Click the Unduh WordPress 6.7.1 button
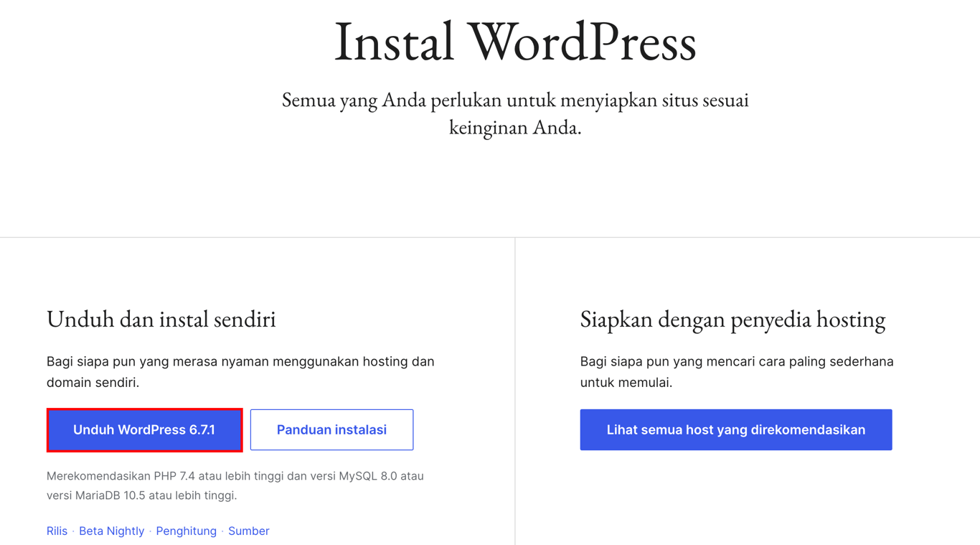This screenshot has height=545, width=980. pos(144,429)
